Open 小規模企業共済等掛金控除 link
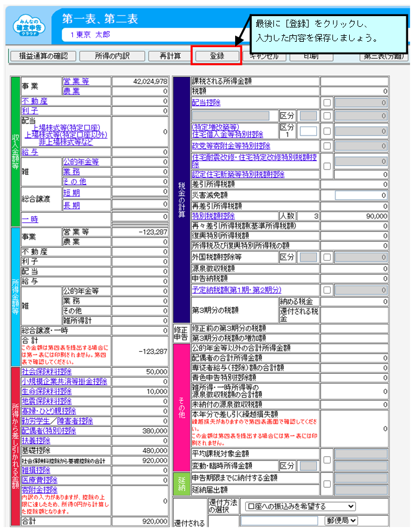The height and width of the screenshot is (532, 416). [64, 382]
